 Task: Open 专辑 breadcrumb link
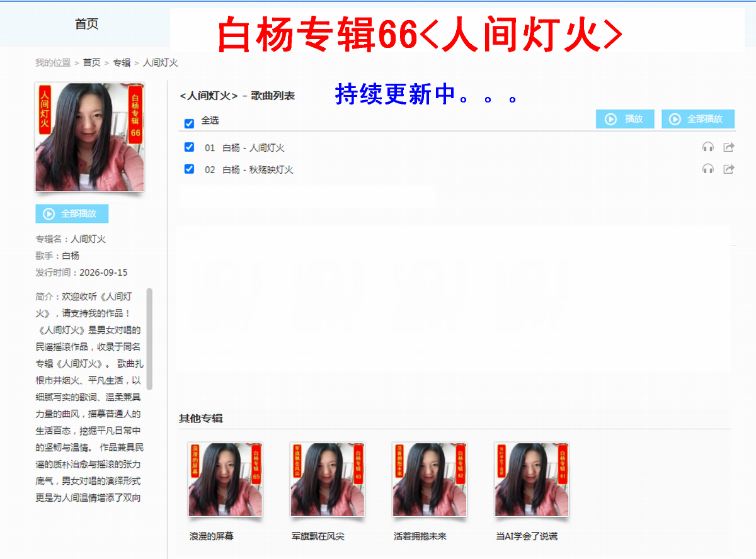[x=122, y=62]
